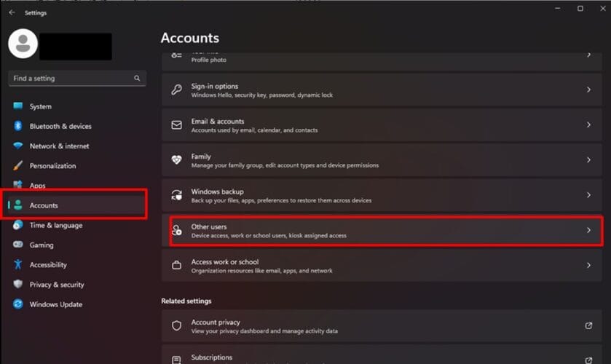Click the Windows backup icon
This screenshot has height=364, width=611.
pos(176,195)
